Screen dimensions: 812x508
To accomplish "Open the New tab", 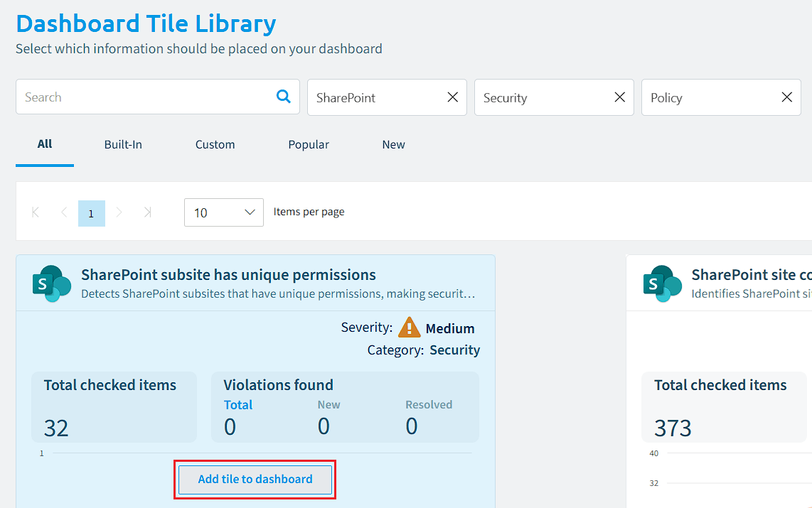I will tap(394, 145).
